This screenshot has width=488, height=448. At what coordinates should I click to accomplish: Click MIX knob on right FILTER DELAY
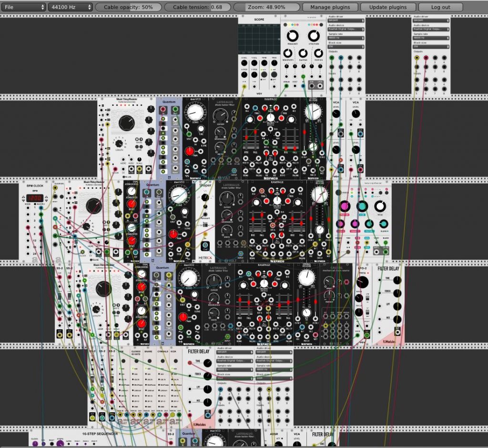point(397,319)
